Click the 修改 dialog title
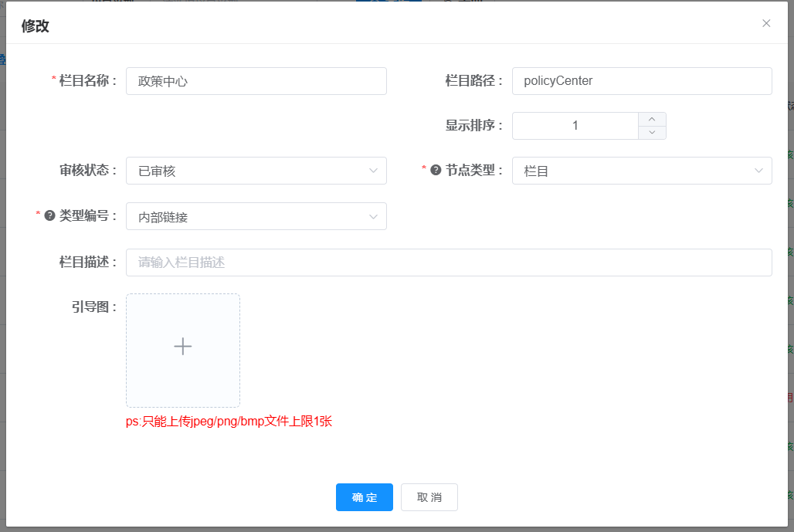The height and width of the screenshot is (532, 794). tap(35, 23)
